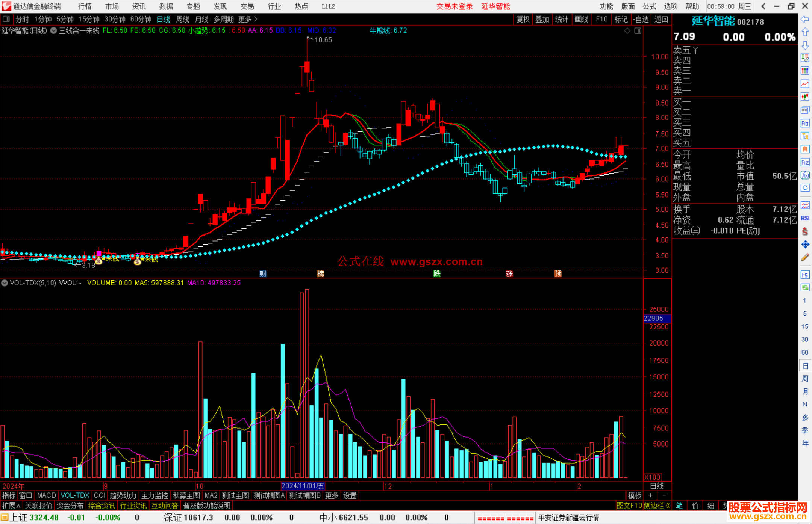This screenshot has width=812, height=524.
Task: Open the 自选 watchlist dropdown
Action: click(x=641, y=19)
